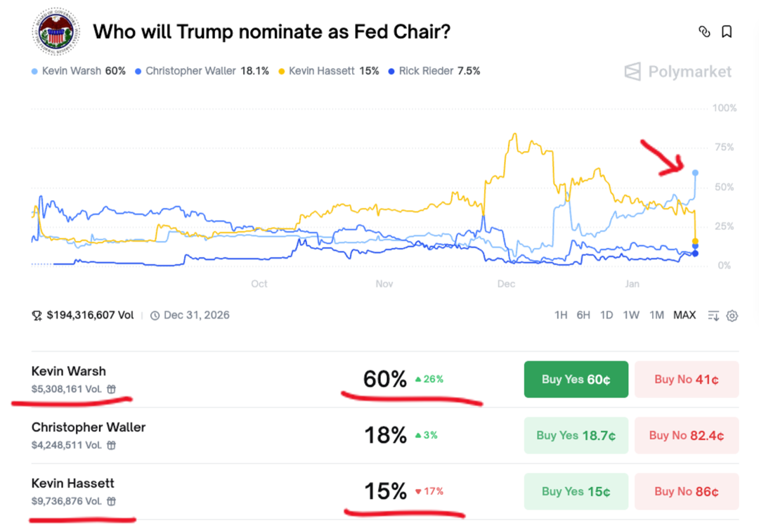Open the chart settings gear

tap(732, 316)
